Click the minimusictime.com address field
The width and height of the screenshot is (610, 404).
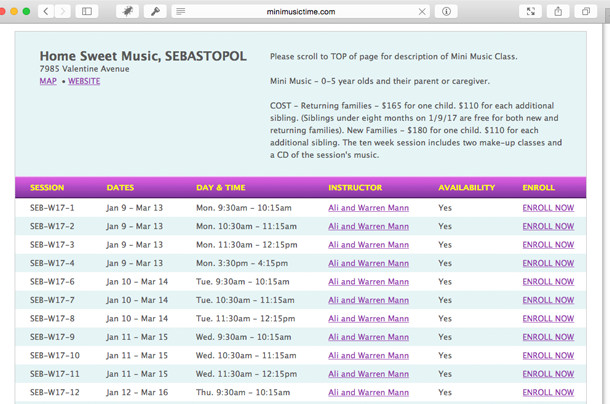click(300, 11)
